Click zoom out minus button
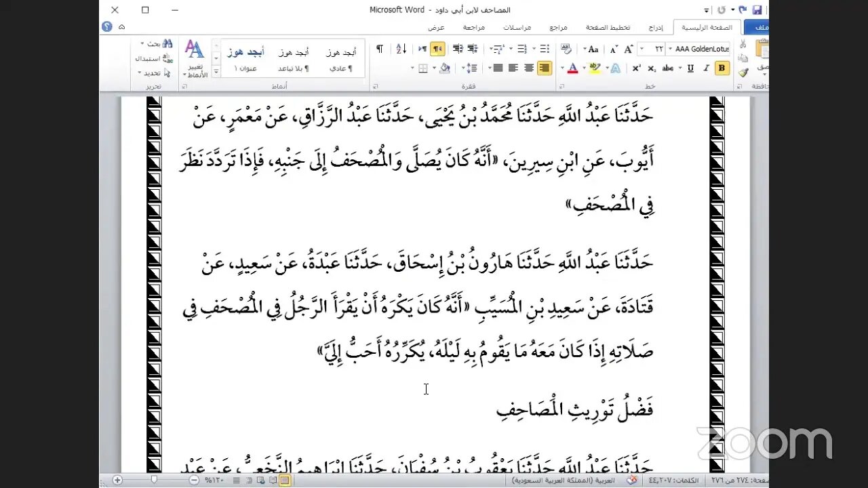Image resolution: width=868 pixels, height=488 pixels. (x=194, y=480)
